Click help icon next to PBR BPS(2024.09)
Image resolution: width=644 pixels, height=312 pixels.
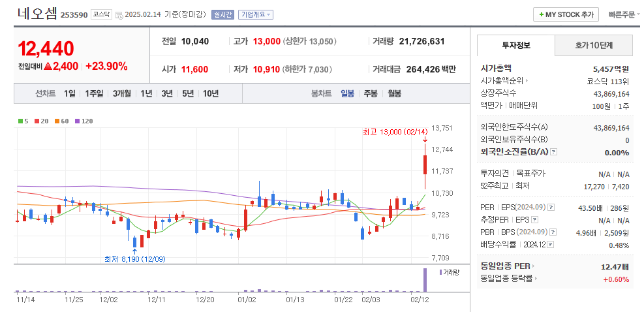point(554,232)
